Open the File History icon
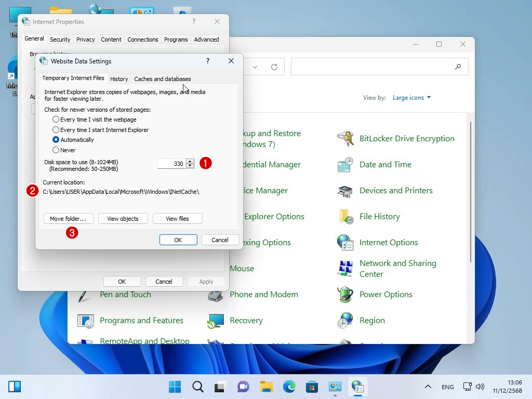This screenshot has height=399, width=532. click(x=345, y=217)
